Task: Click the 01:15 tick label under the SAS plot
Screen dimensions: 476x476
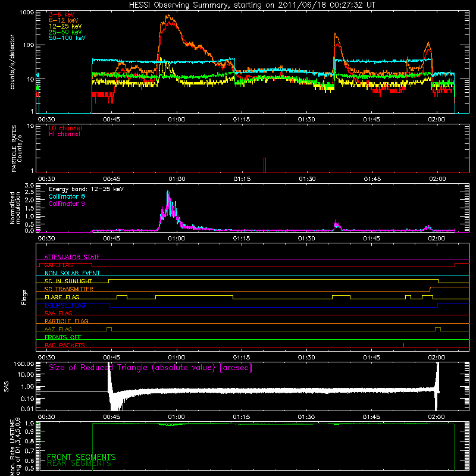Action: [242, 417]
